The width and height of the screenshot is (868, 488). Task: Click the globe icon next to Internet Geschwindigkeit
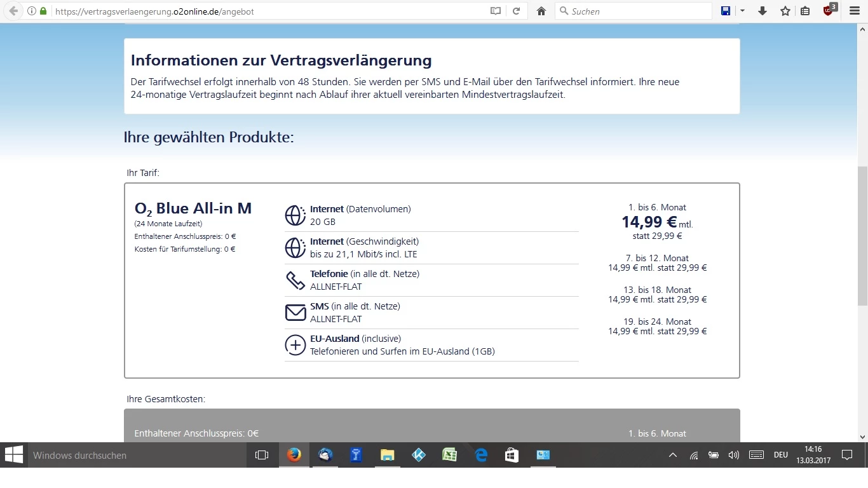(295, 248)
